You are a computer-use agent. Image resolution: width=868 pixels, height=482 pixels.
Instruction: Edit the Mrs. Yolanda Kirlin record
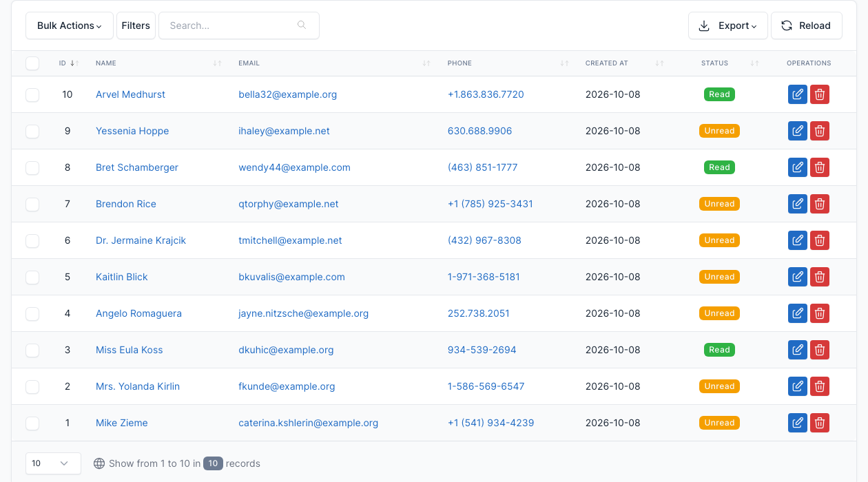pyautogui.click(x=798, y=386)
